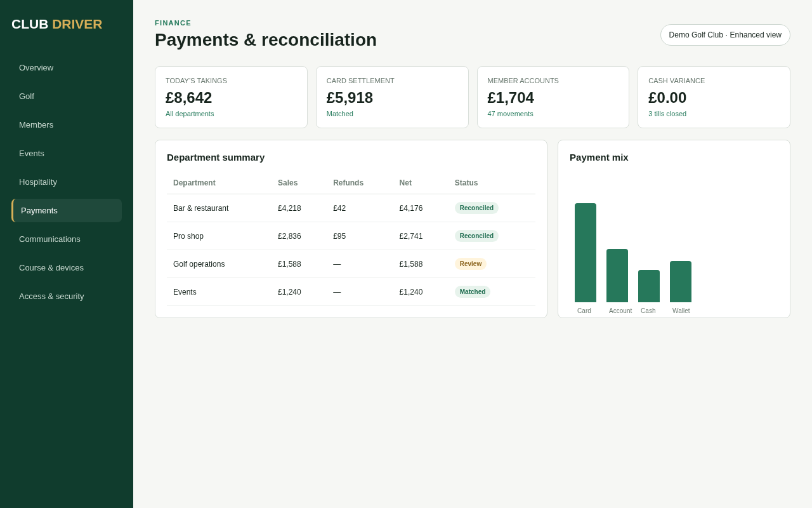
Task: Click the £0.00 cash variance value
Action: pos(667,98)
